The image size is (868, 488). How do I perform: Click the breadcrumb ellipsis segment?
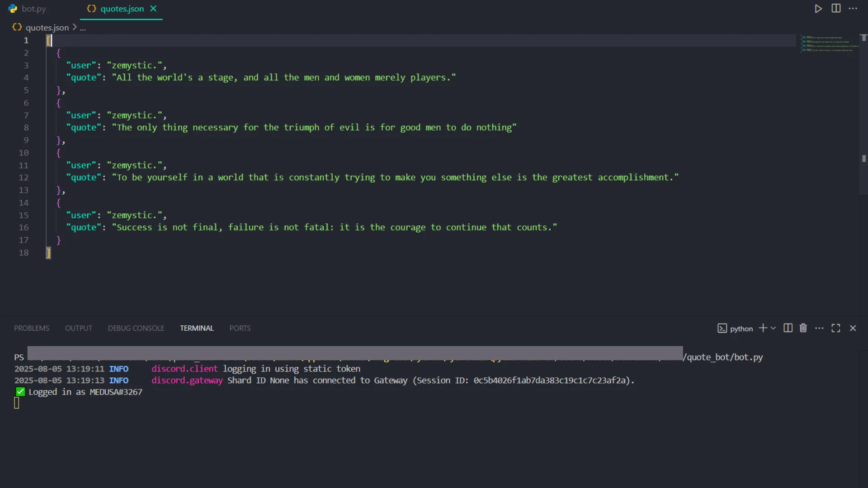[83, 28]
